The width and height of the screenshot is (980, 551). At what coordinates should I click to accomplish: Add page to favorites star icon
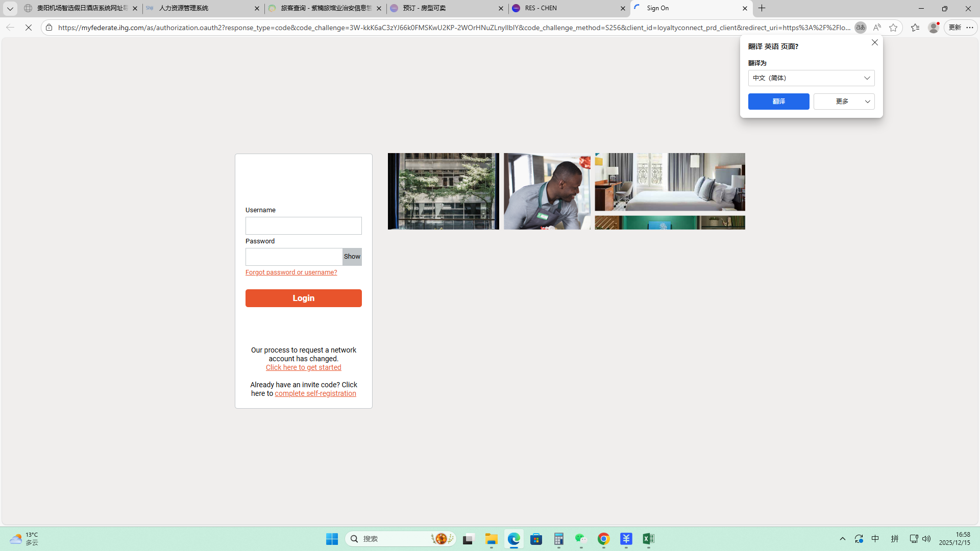tap(893, 28)
